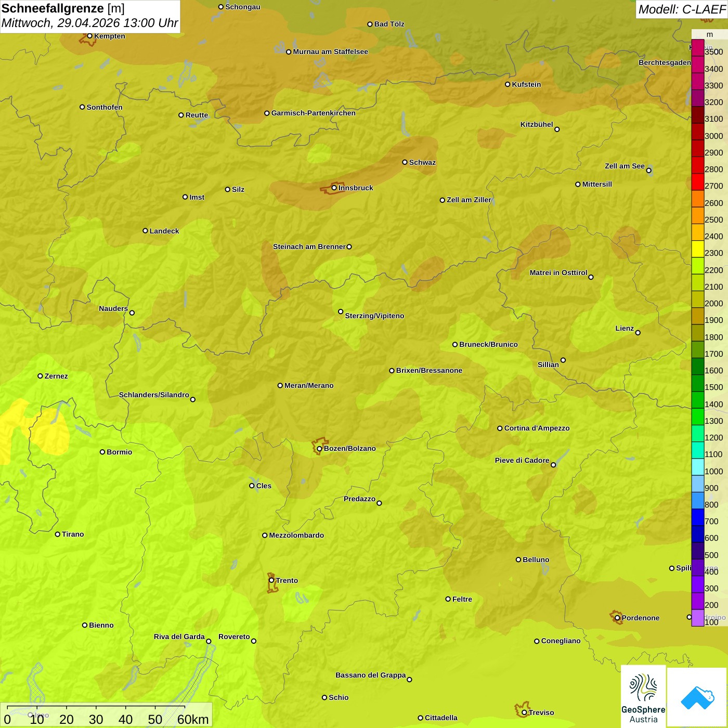728x728 pixels.
Task: Select the 2300 m yellow legend swatch
Action: tap(698, 249)
